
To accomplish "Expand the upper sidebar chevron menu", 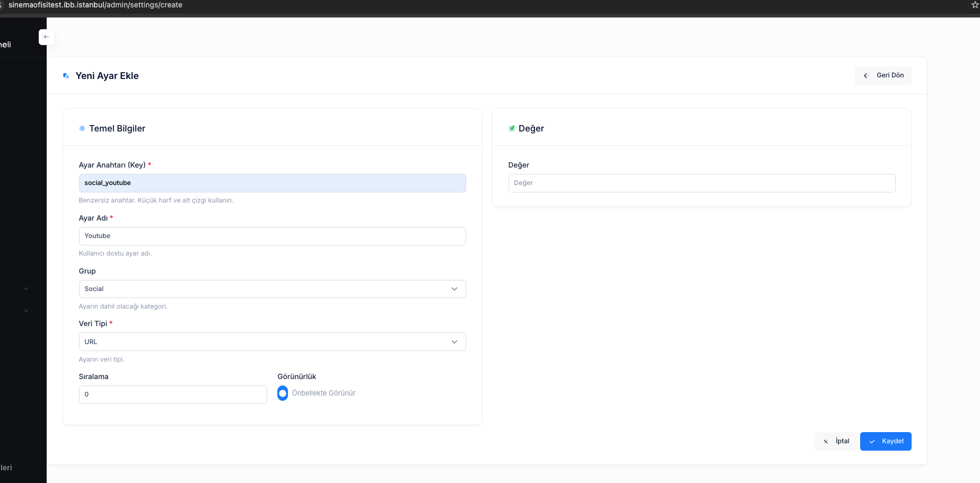I will pyautogui.click(x=26, y=289).
